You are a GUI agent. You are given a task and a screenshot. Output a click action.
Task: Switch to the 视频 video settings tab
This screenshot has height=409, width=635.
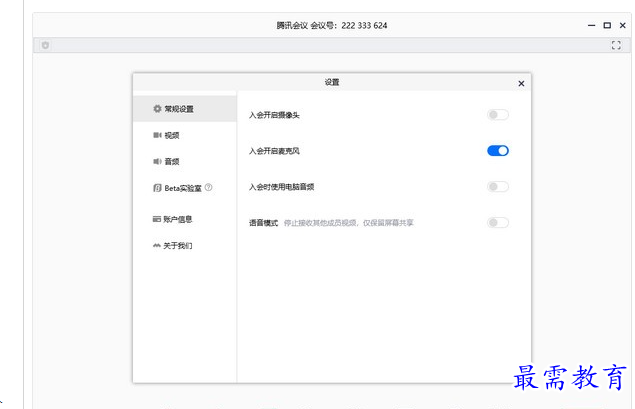tap(185, 135)
